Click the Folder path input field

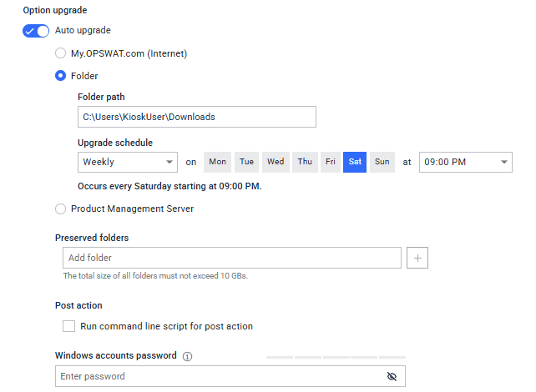[197, 117]
